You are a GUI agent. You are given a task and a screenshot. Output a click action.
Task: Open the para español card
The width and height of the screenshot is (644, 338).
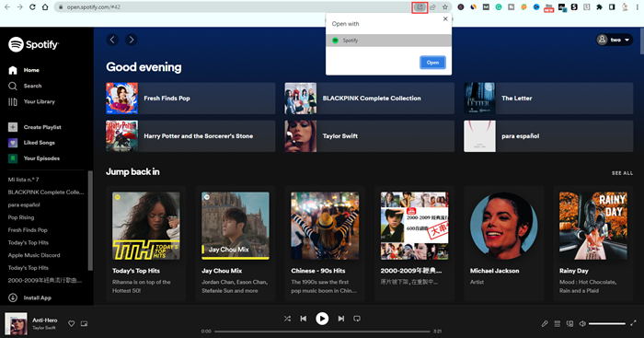(548, 136)
